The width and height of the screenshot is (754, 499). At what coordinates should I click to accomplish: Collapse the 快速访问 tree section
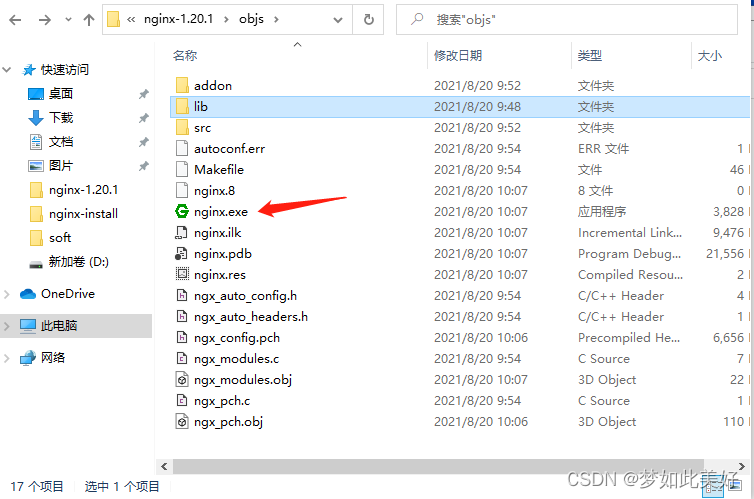click(x=7, y=70)
